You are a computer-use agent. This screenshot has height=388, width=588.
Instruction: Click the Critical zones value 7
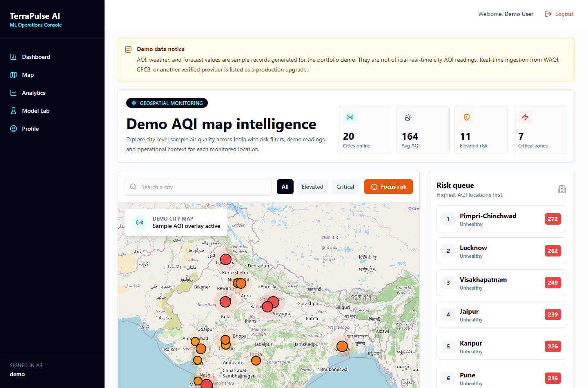[521, 136]
